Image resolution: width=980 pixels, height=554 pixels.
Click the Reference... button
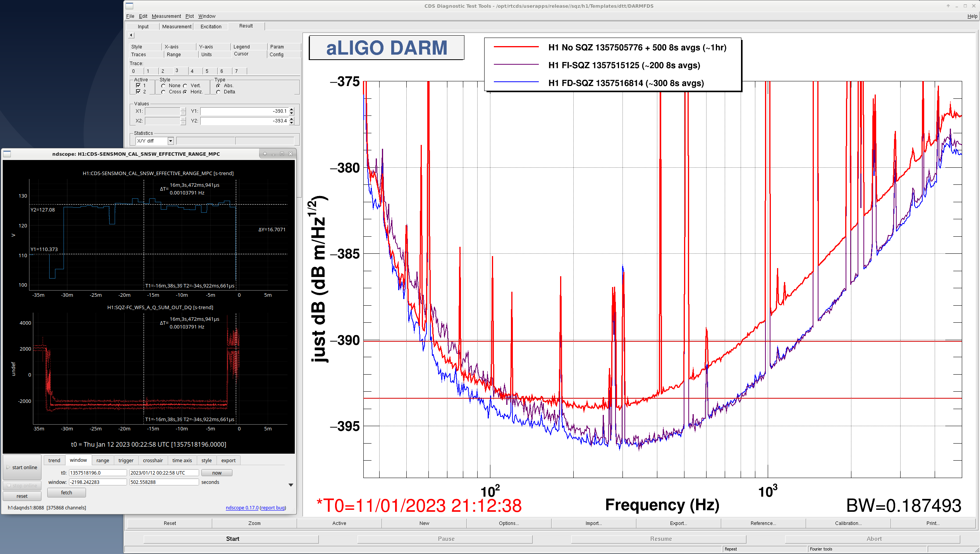(763, 523)
